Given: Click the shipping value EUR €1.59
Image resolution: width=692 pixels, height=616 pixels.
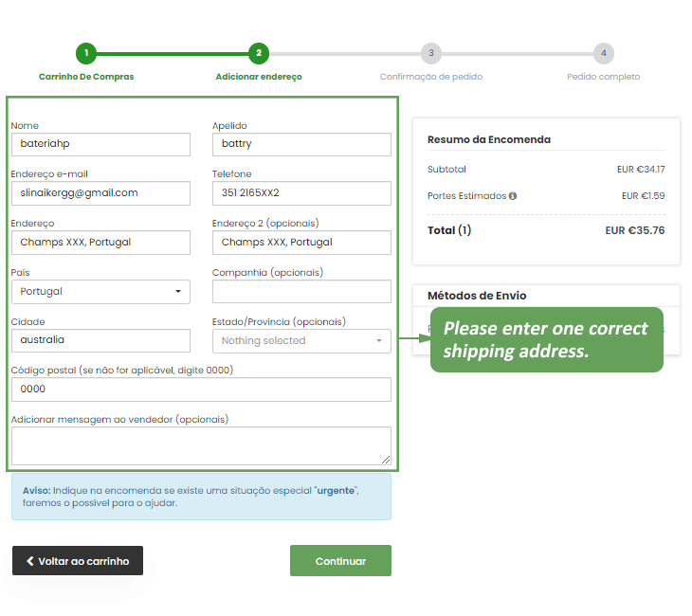Looking at the screenshot, I should tap(643, 196).
